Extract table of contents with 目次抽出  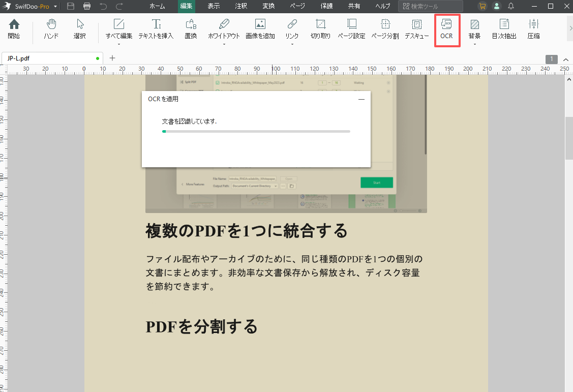(503, 28)
